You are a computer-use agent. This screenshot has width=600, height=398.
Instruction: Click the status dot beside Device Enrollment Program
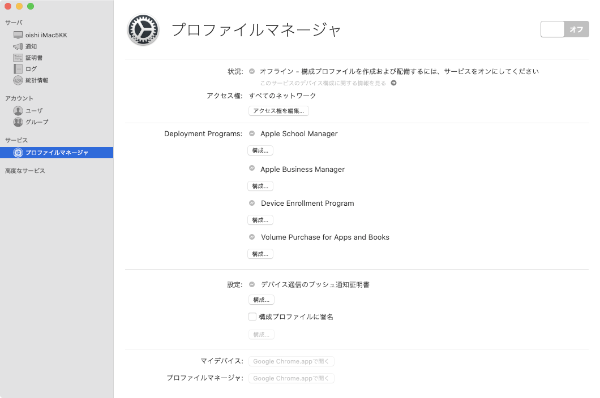tap(252, 203)
